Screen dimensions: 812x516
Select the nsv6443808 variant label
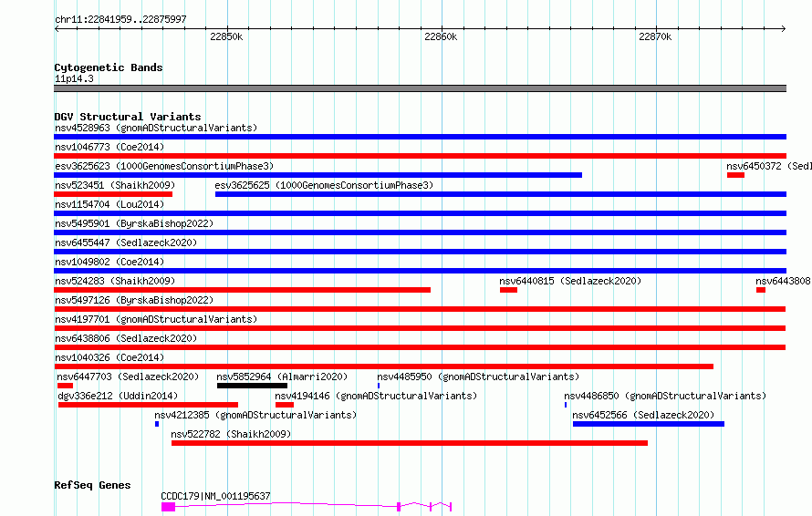point(783,281)
